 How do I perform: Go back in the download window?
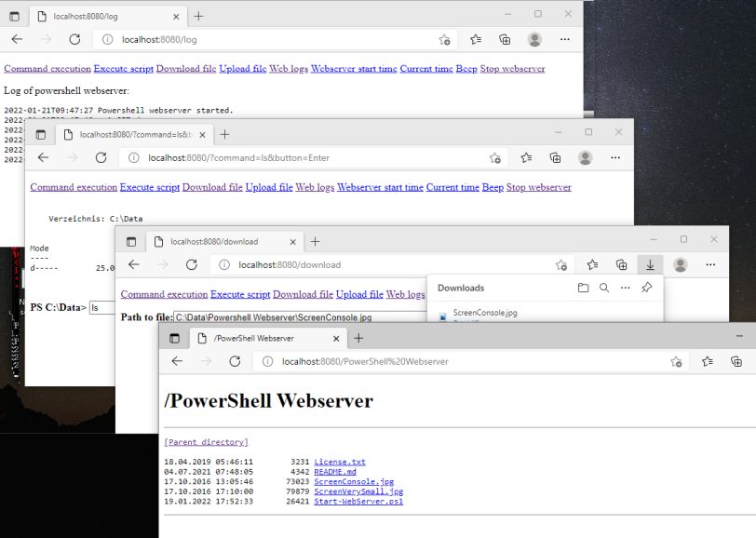pos(133,264)
